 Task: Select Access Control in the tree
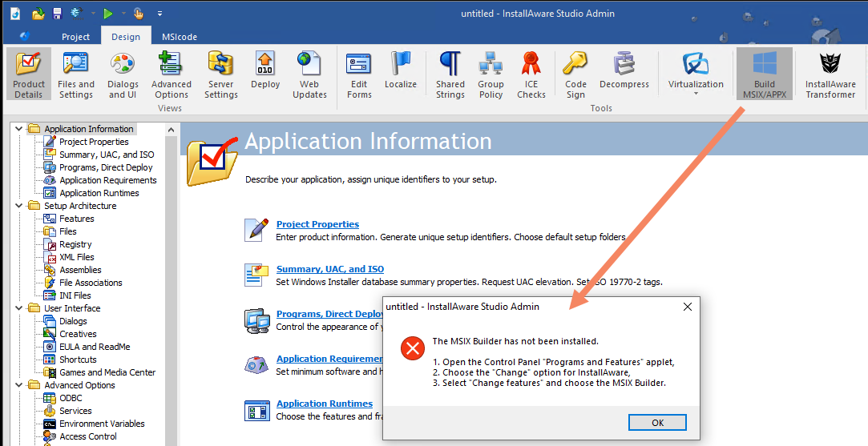(x=88, y=436)
